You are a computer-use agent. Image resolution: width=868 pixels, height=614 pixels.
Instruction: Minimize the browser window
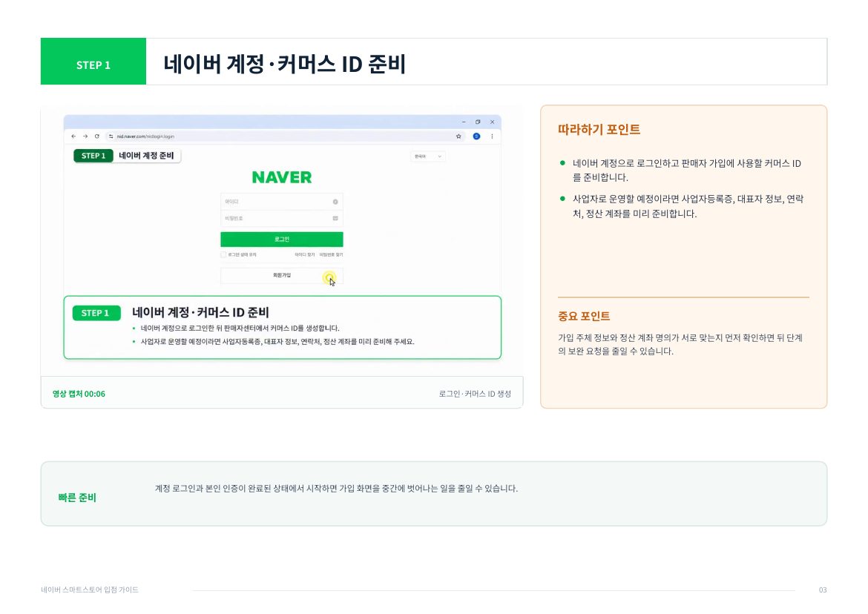[464, 122]
